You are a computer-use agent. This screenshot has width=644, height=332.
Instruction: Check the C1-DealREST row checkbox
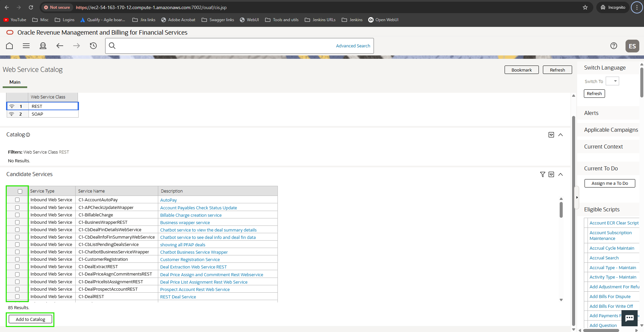pyautogui.click(x=17, y=297)
